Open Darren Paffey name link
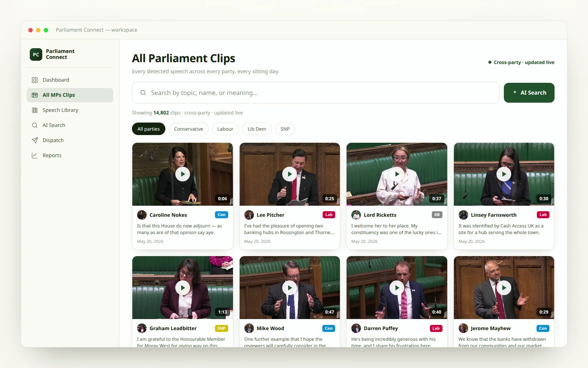The width and height of the screenshot is (588, 368). pos(381,328)
